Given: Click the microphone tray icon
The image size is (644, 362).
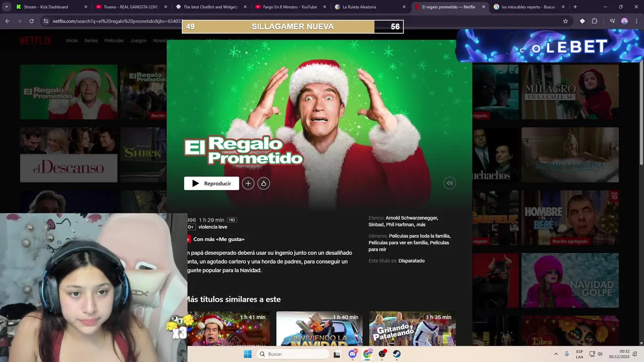Looking at the screenshot, I should (567, 354).
